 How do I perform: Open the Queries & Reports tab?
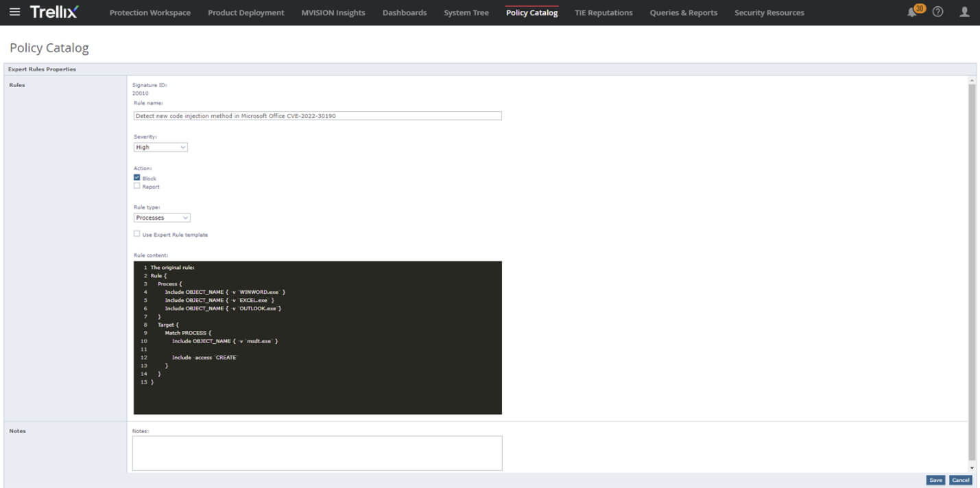[x=683, y=12]
